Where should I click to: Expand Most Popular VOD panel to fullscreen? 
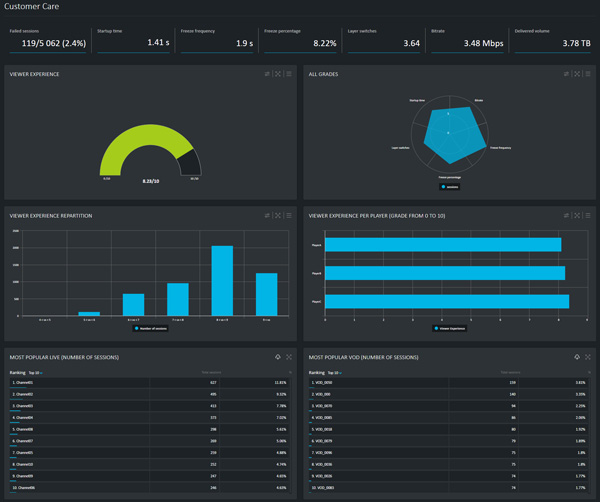pyautogui.click(x=588, y=357)
